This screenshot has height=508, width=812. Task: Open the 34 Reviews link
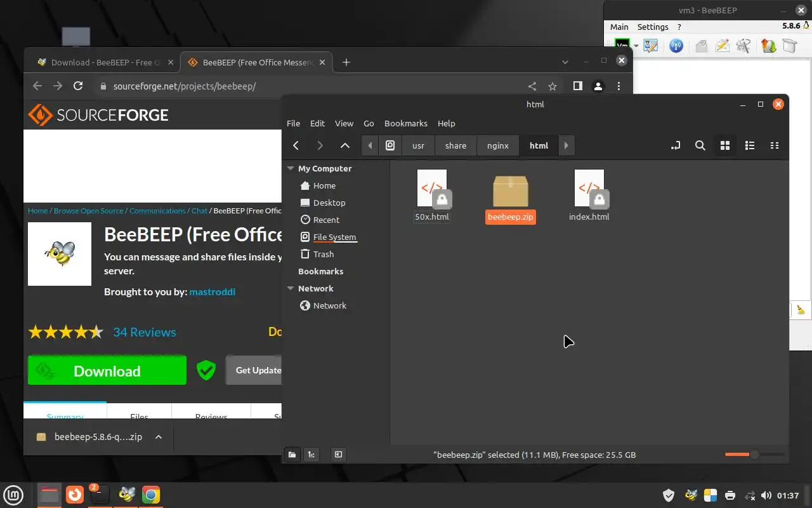coord(145,332)
